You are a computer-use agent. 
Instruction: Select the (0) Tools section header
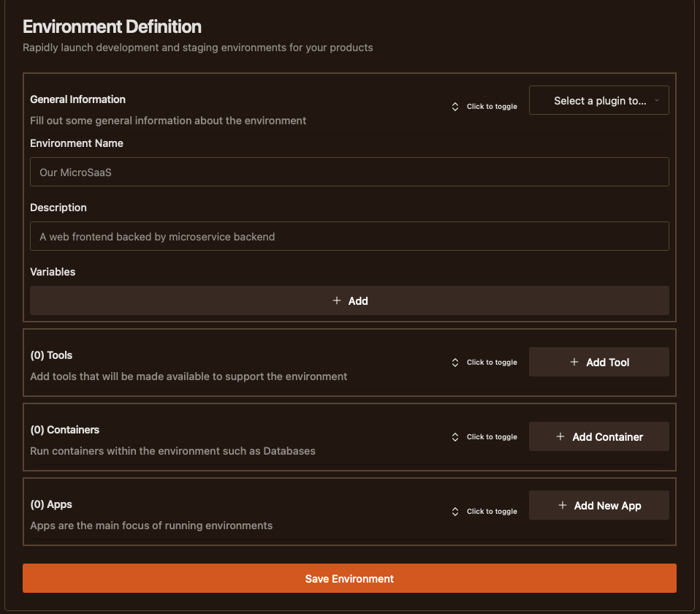[51, 355]
